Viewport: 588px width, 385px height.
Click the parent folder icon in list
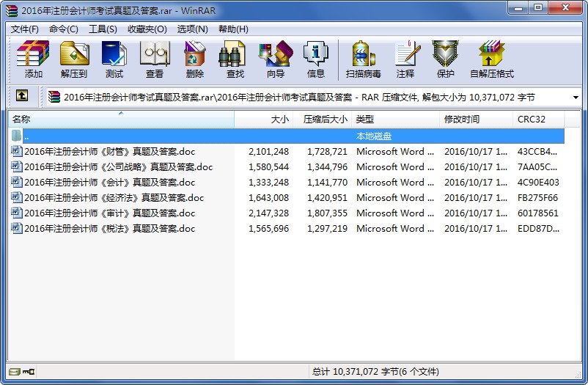16,136
